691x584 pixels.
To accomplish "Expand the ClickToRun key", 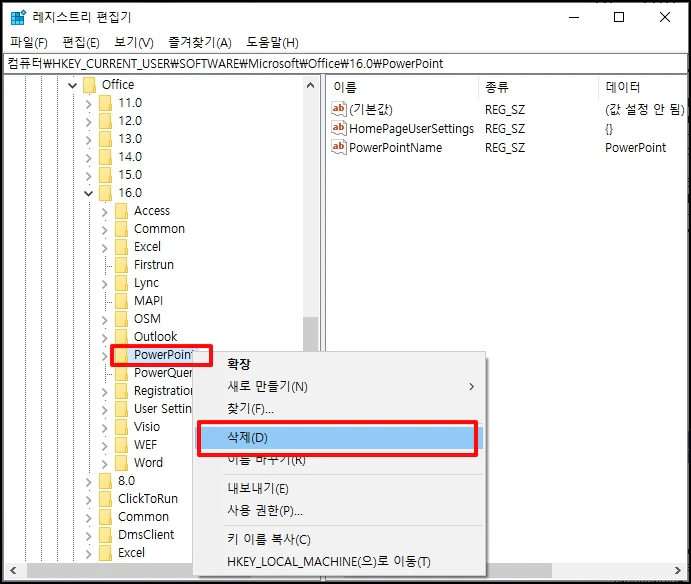I will [x=89, y=500].
